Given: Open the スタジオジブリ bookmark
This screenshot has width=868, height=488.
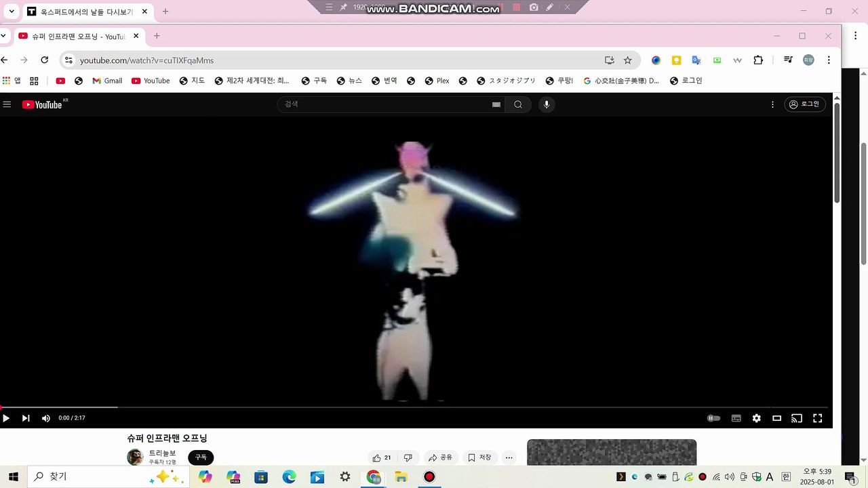Looking at the screenshot, I should coord(507,81).
